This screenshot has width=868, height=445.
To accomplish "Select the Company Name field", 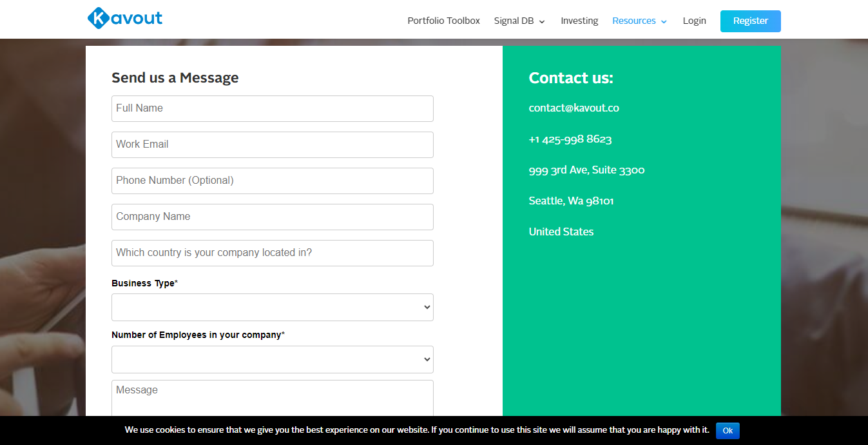I will [273, 217].
